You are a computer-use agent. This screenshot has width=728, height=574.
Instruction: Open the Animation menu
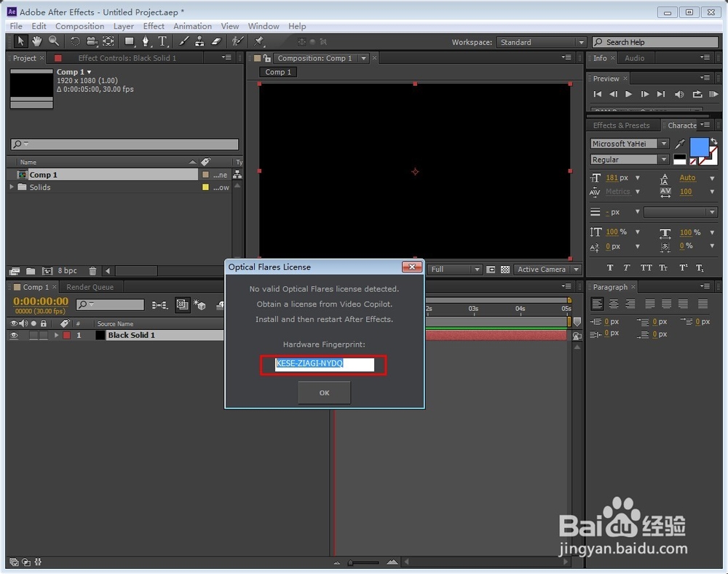coord(192,26)
